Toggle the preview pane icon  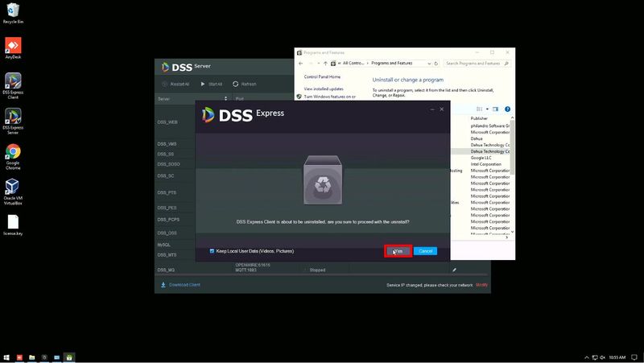click(x=496, y=109)
